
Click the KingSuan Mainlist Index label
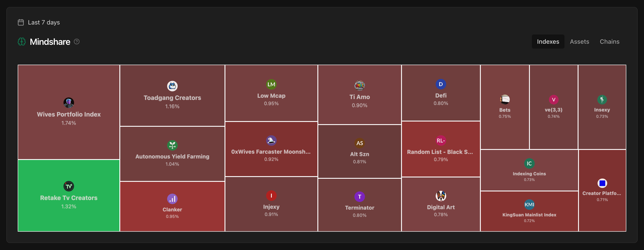coord(529,215)
